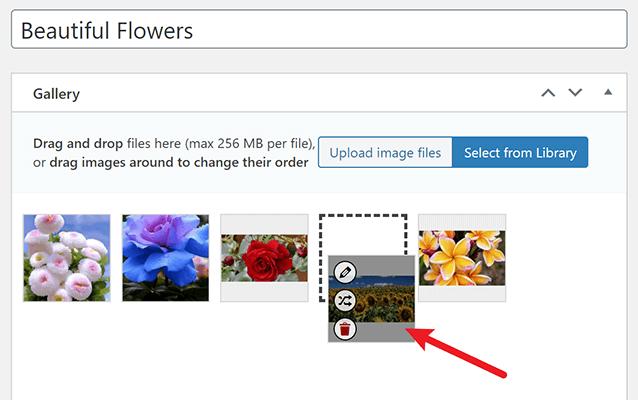The height and width of the screenshot is (400, 638).
Task: Click gray bar above plumeria image
Action: point(462,223)
